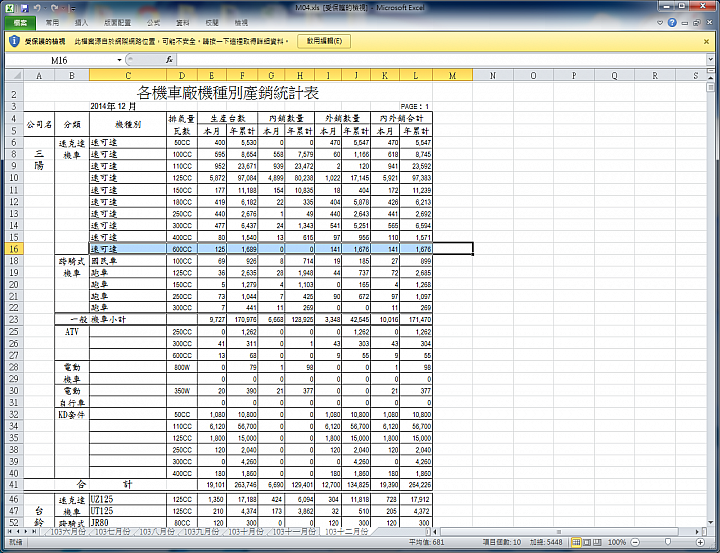Click the 啟用編輯(E) button
The height and width of the screenshot is (553, 720).
point(324,41)
